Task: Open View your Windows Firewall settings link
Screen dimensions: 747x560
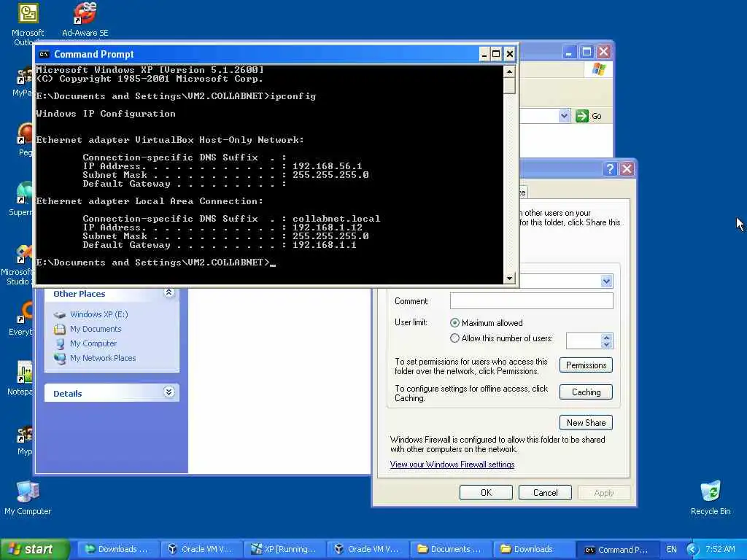Action: (x=452, y=464)
